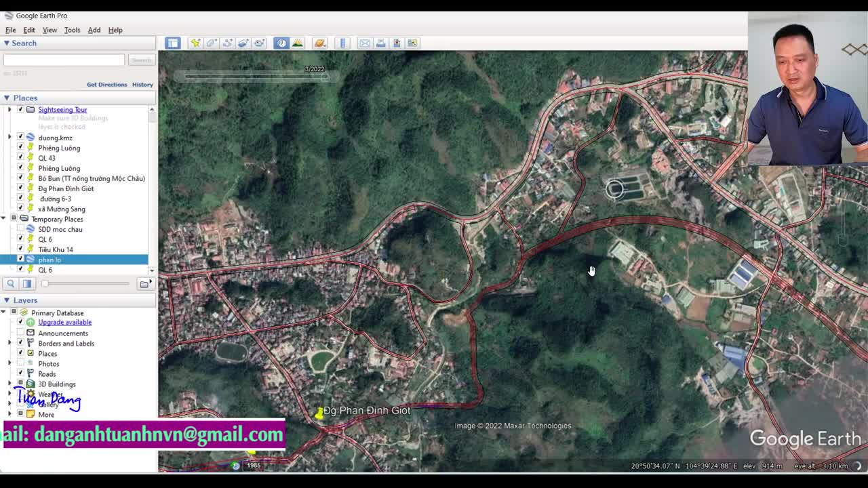Click the new folder button below Places
This screenshot has width=868, height=488.
pos(144,284)
